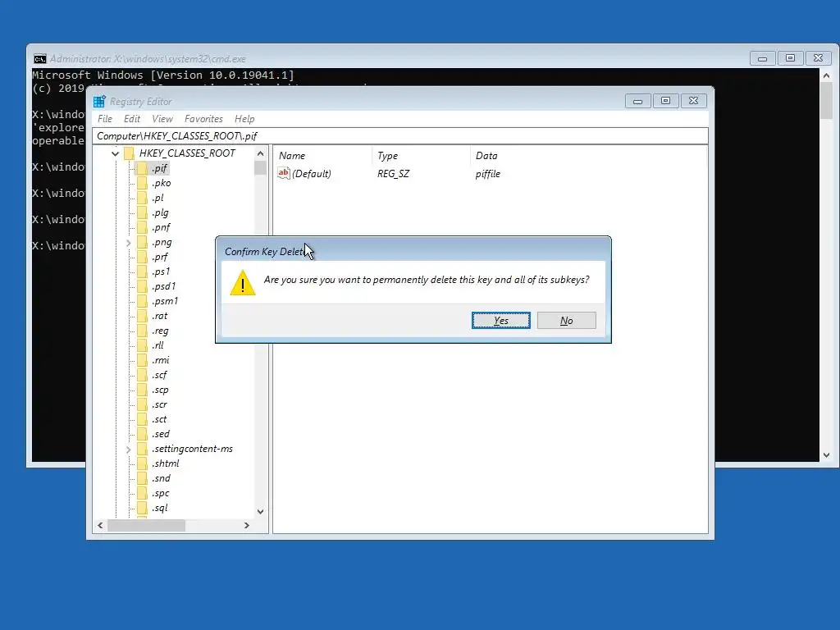This screenshot has height=630, width=840.
Task: Open the Edit menu in Registry Editor
Action: (x=132, y=119)
